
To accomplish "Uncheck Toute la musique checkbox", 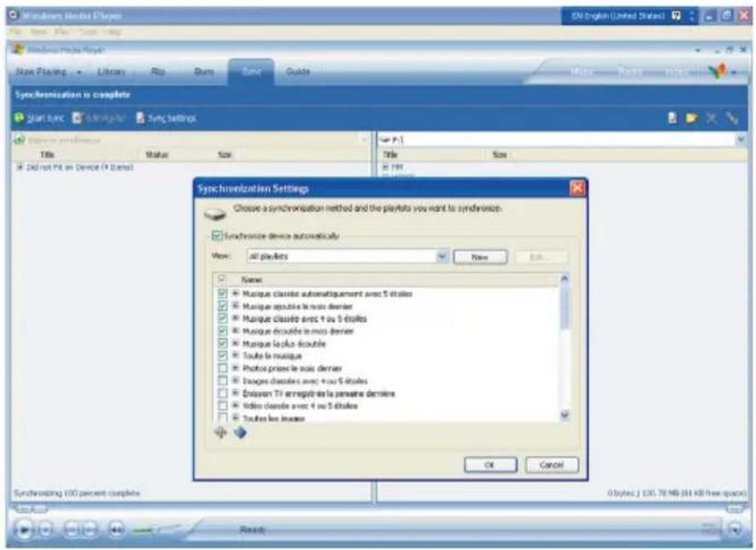I will (x=222, y=356).
